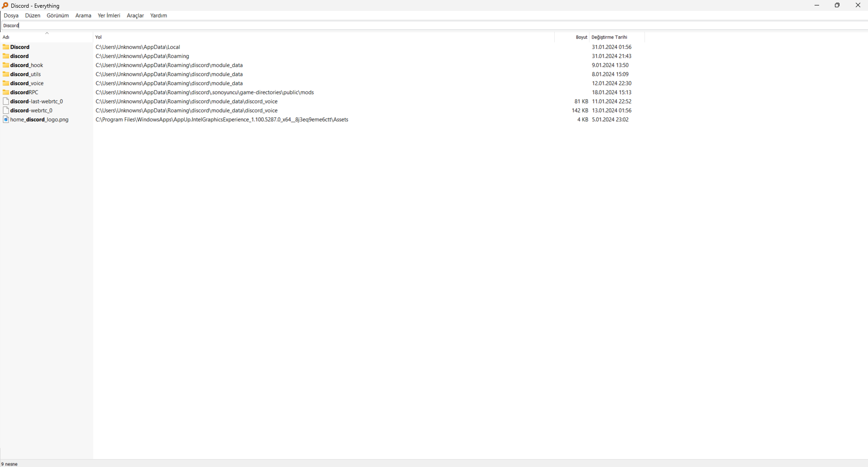Click the date 31.01.2024 01:56
Image resolution: width=868 pixels, height=467 pixels.
pos(612,47)
